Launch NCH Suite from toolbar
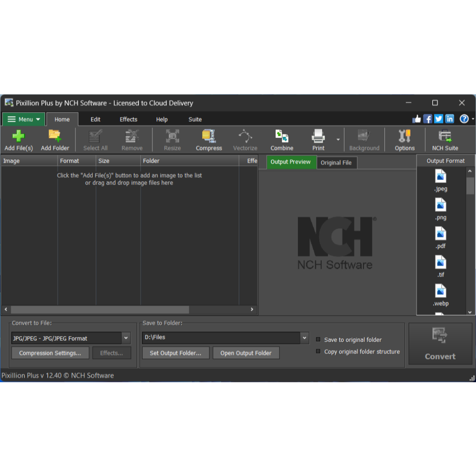The image size is (476, 476). coord(445,136)
